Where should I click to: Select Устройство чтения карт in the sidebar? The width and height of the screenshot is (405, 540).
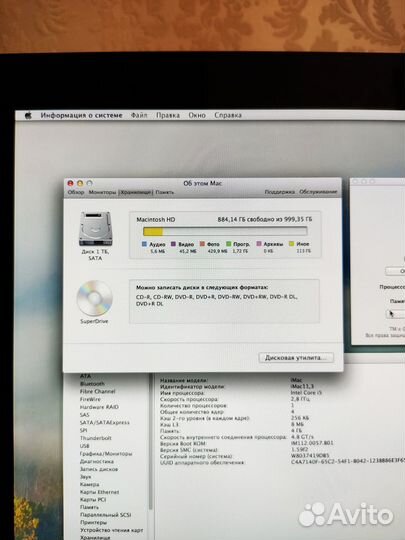(x=111, y=530)
